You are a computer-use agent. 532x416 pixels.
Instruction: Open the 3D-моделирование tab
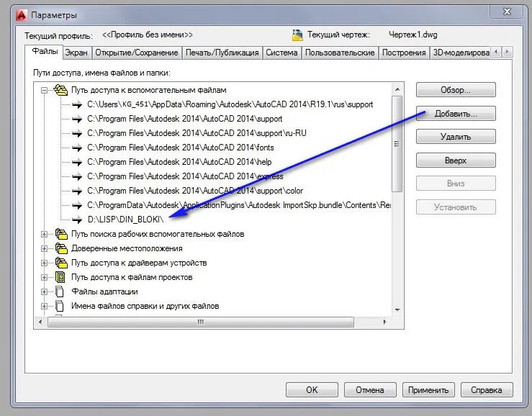[x=461, y=53]
